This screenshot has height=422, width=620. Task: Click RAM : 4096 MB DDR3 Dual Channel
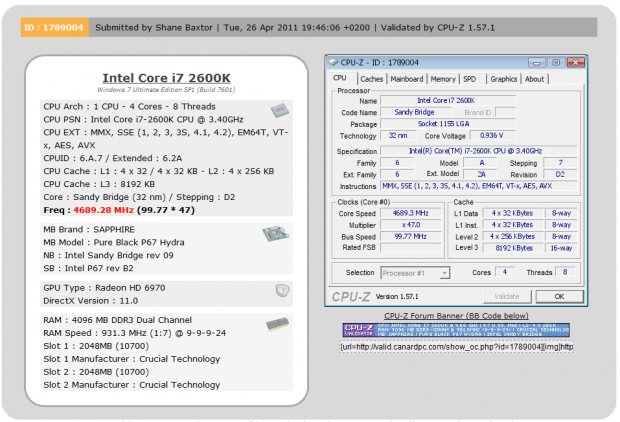coord(117,320)
